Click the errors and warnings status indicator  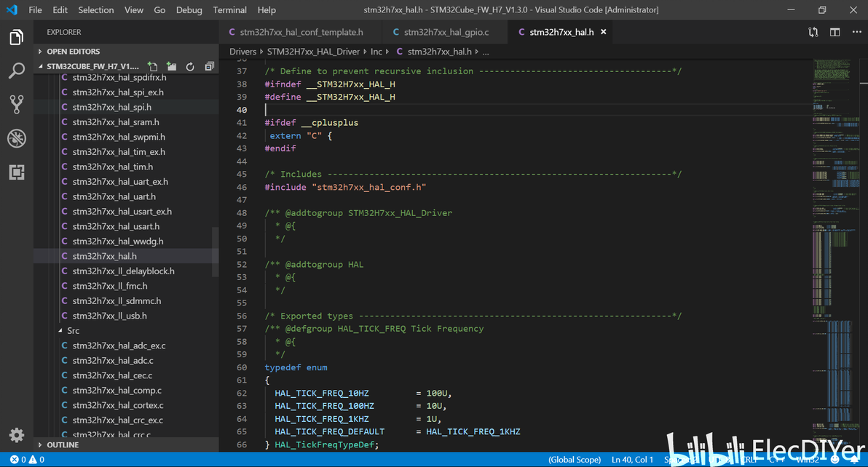pyautogui.click(x=28, y=460)
